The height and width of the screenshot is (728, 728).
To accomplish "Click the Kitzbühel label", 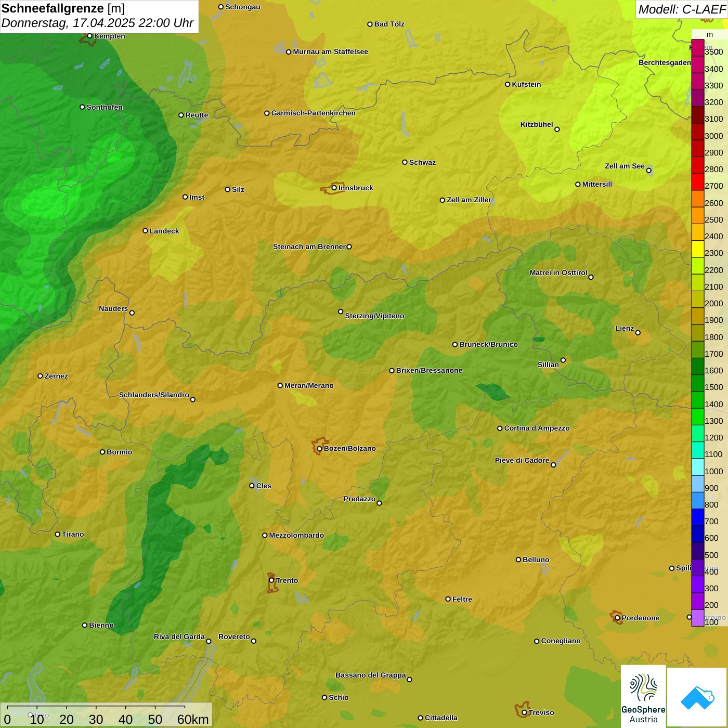I will tap(537, 124).
